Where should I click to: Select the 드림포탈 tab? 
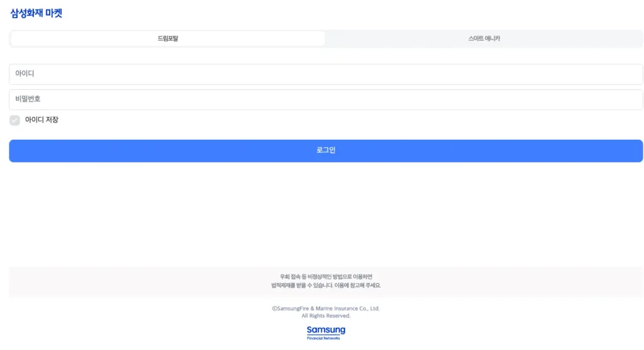pos(167,38)
